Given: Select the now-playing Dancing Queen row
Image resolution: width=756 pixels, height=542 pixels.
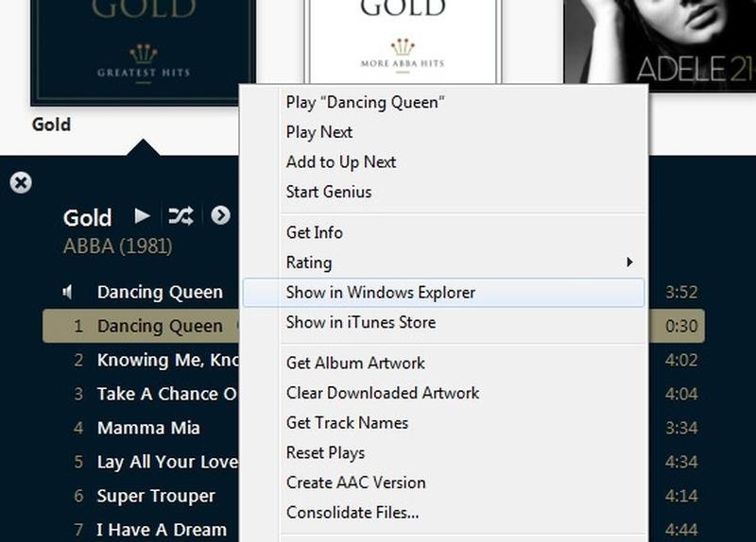Looking at the screenshot, I should click(x=141, y=292).
